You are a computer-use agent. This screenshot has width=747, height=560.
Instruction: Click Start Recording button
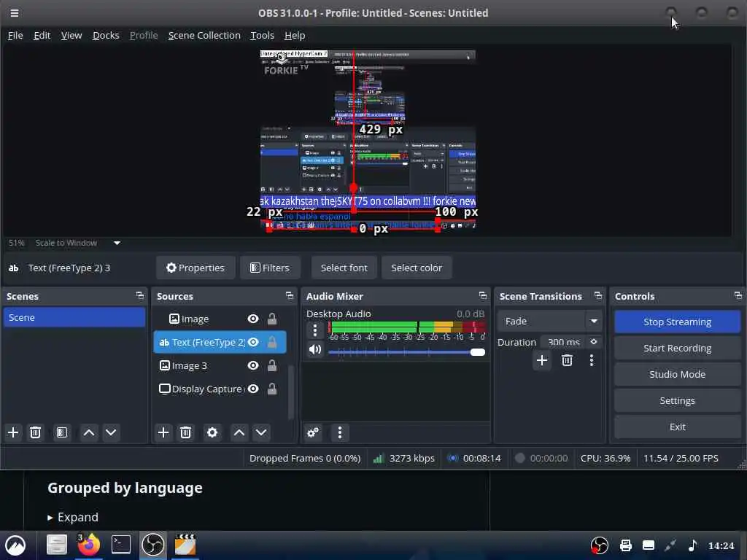tap(678, 348)
